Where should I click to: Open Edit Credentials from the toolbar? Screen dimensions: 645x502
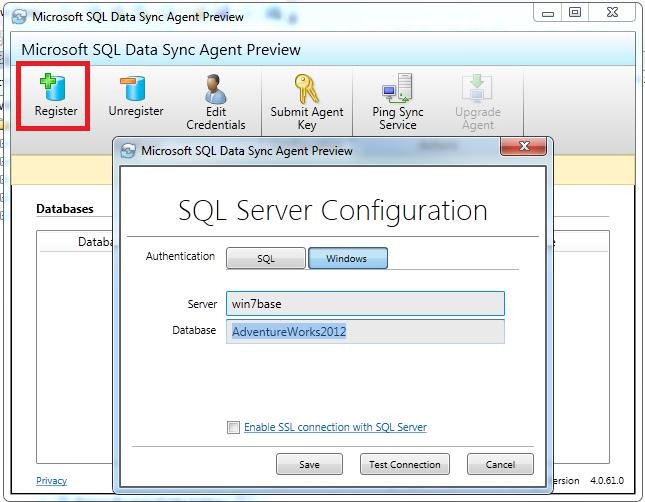pos(215,88)
